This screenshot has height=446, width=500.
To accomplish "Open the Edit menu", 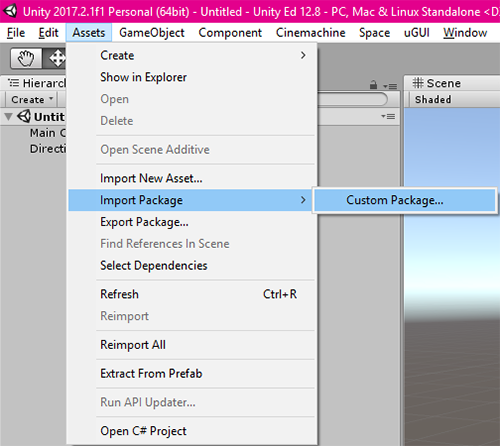I will point(48,33).
